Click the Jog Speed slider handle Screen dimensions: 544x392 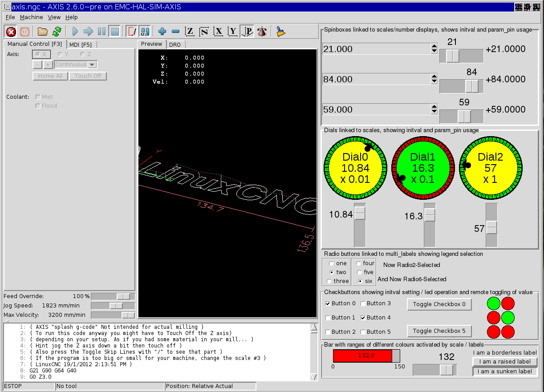[116, 306]
